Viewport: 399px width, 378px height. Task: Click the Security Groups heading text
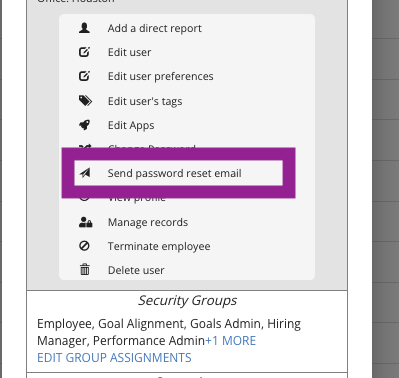[x=187, y=300]
